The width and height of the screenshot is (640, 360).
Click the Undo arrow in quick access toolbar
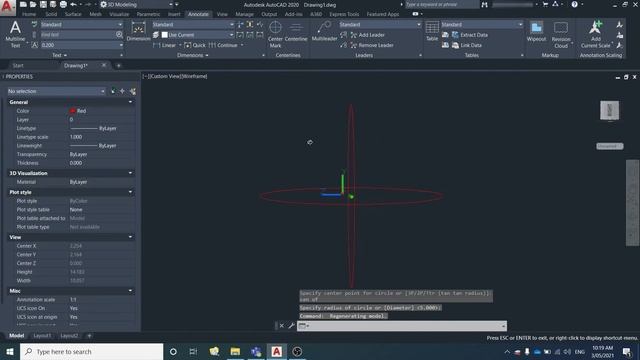point(73,4)
